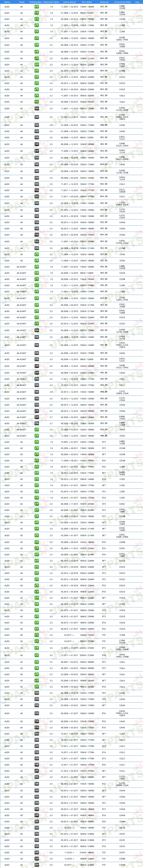
Task: Click the petrol icon in the A4 CABA, CDHA 88kW row
Action: (37, 13)
